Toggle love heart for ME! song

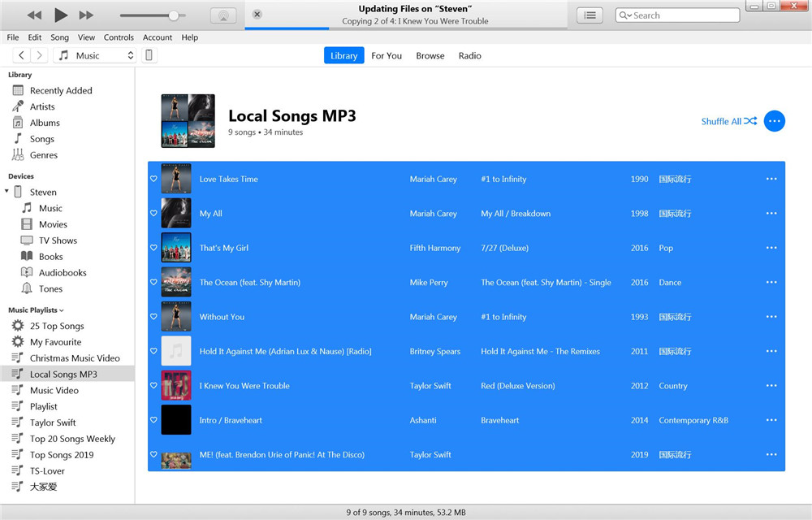153,453
